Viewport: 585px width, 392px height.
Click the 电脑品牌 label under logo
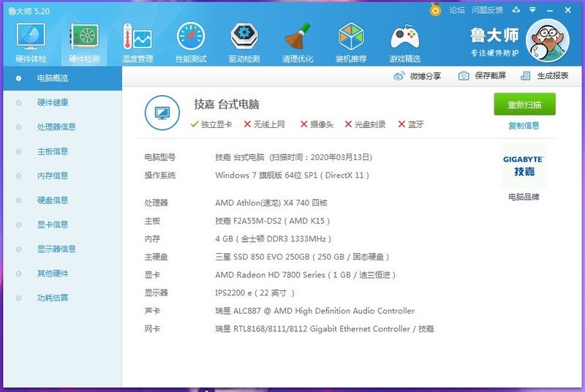524,197
